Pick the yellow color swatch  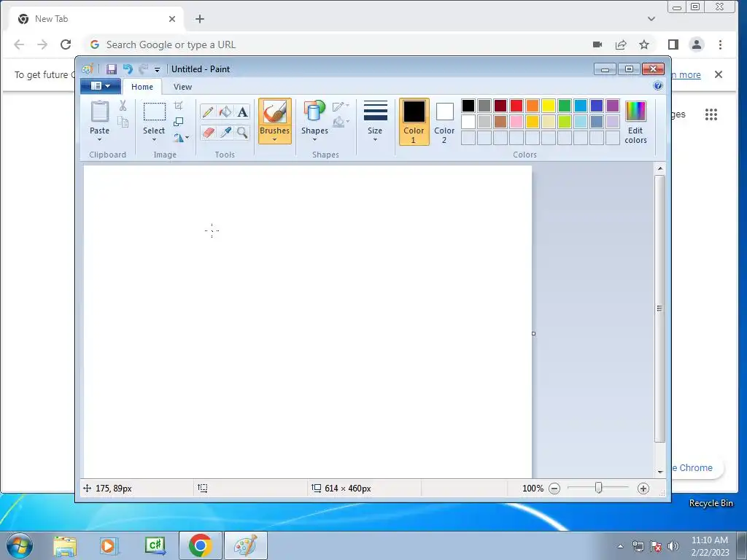click(549, 105)
